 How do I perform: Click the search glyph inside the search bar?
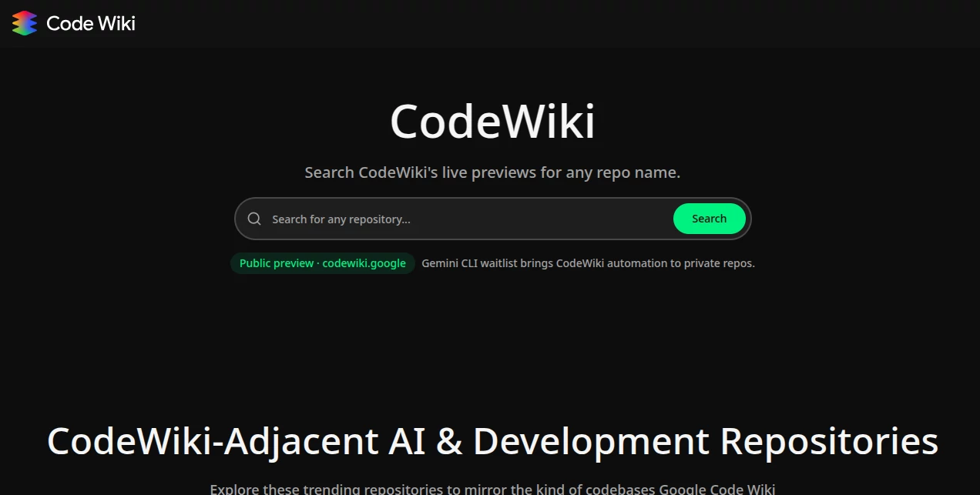coord(254,219)
